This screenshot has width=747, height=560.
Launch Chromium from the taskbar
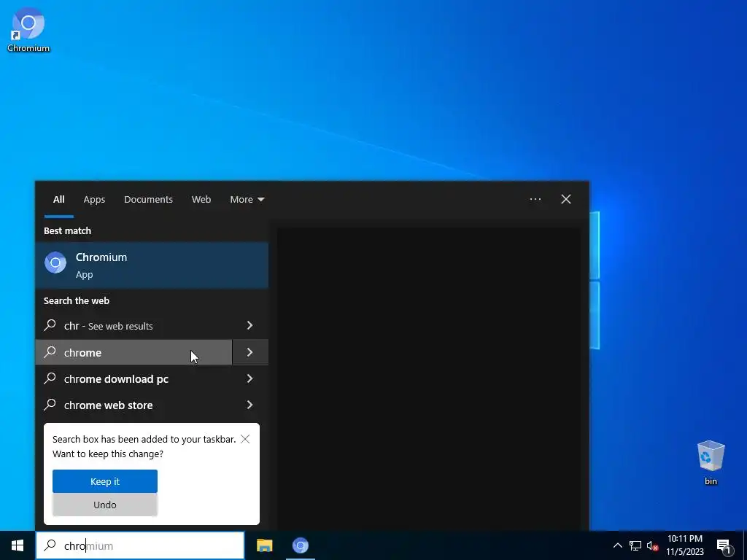coord(300,545)
